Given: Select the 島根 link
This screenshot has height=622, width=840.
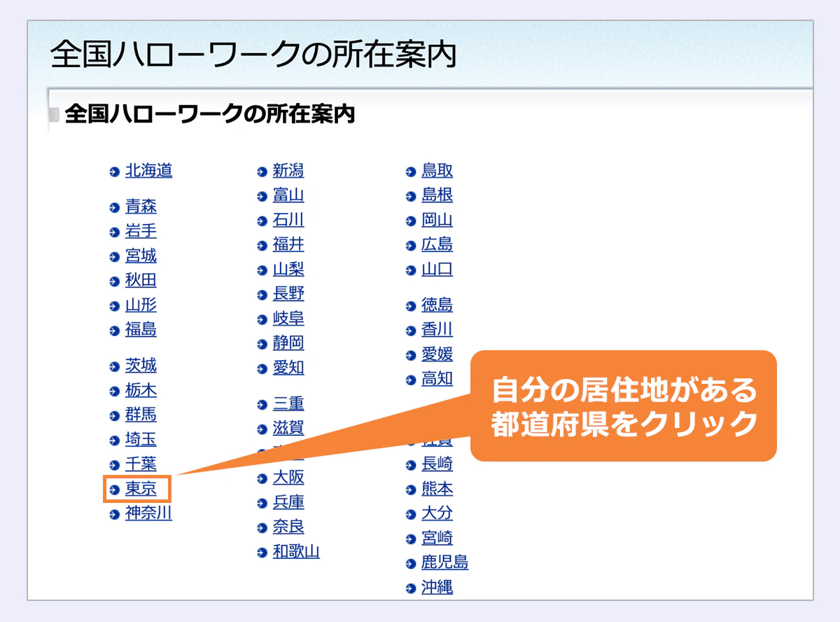Looking at the screenshot, I should click(437, 195).
